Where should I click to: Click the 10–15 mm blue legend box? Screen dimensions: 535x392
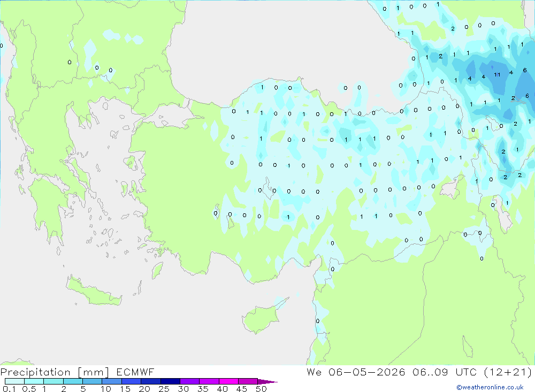click(112, 381)
